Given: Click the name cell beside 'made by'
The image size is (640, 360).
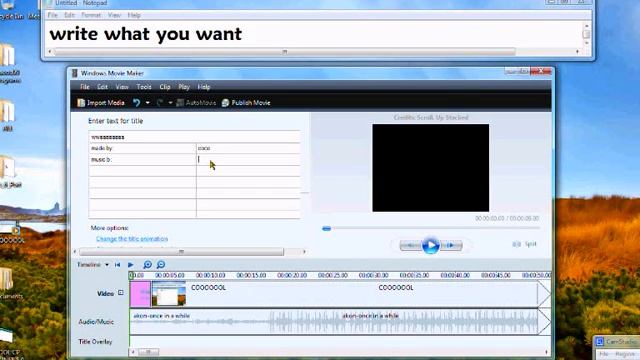Looking at the screenshot, I should (x=248, y=148).
